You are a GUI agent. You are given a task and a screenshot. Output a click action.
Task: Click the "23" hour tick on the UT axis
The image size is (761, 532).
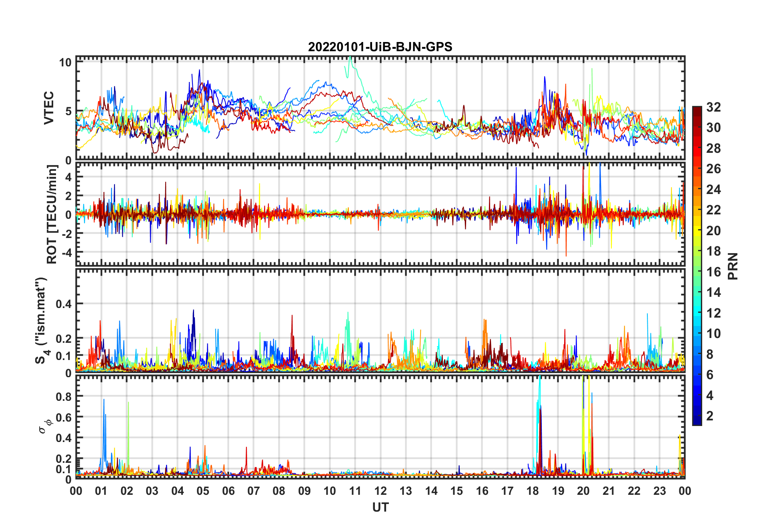coord(659,491)
